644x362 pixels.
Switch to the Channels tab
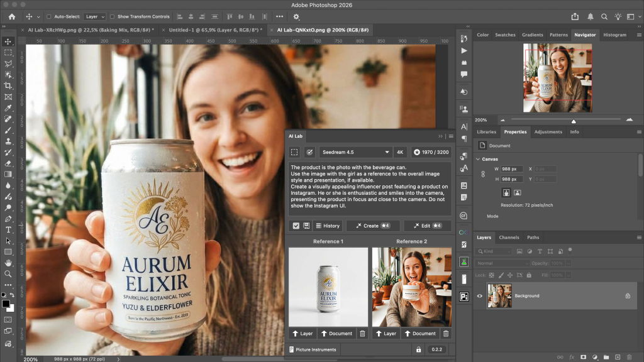point(509,238)
